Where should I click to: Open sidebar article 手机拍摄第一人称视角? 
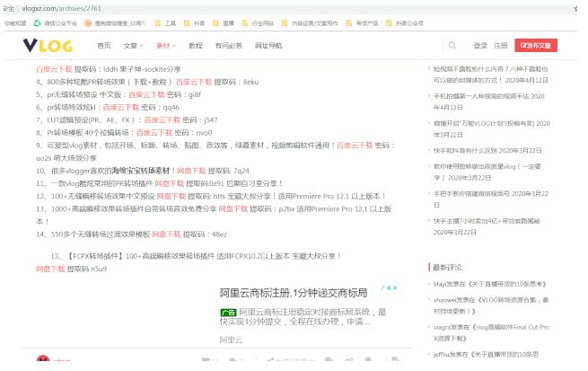489,102
